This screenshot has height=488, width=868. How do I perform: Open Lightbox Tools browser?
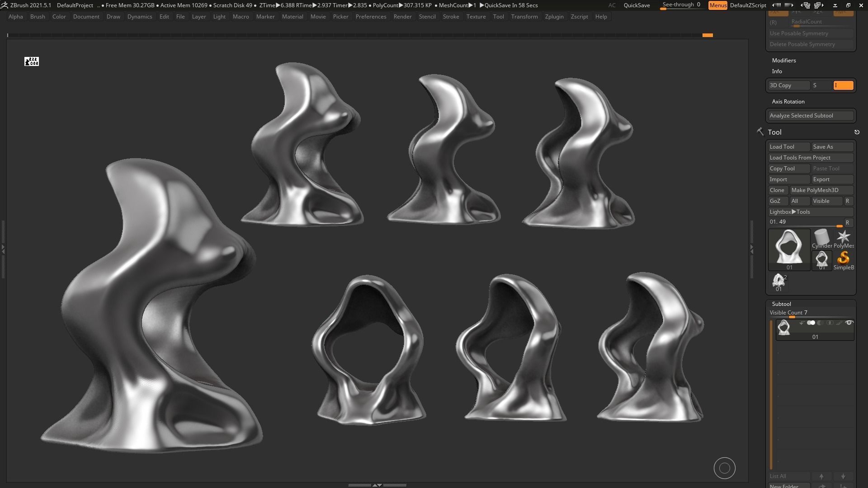tap(811, 212)
